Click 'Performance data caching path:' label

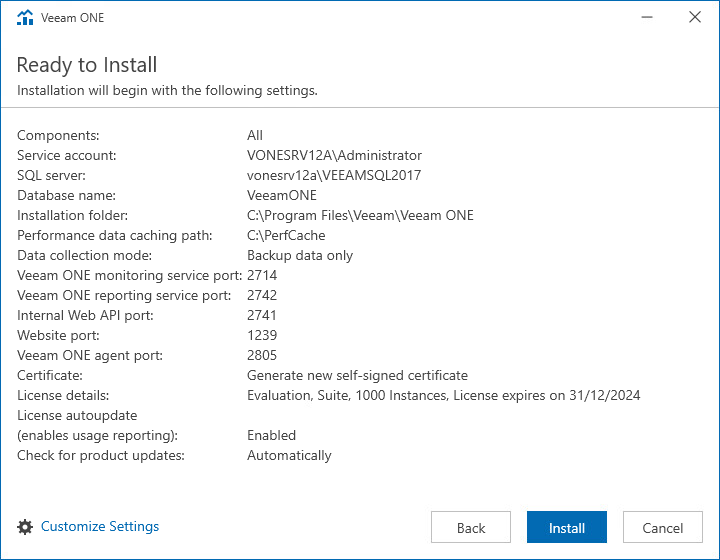(x=115, y=235)
